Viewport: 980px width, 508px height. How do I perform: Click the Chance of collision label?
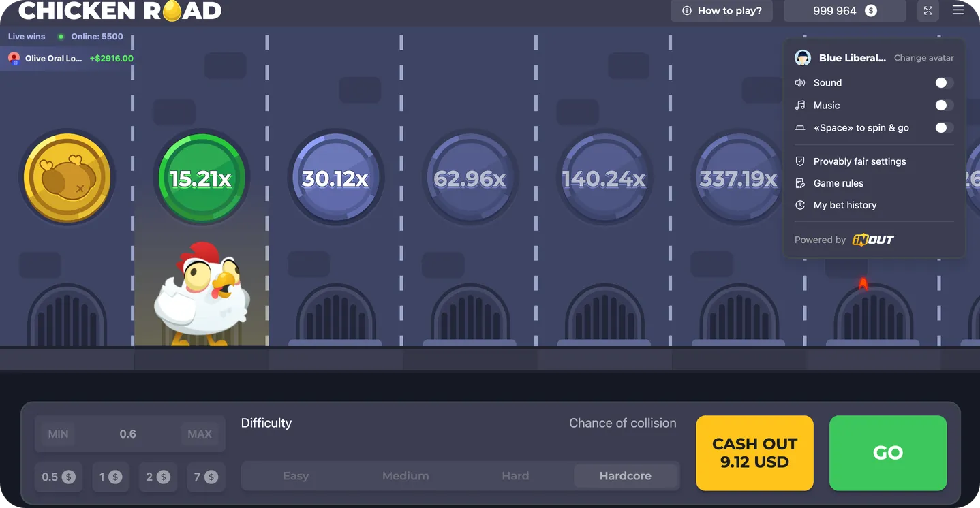pos(623,423)
